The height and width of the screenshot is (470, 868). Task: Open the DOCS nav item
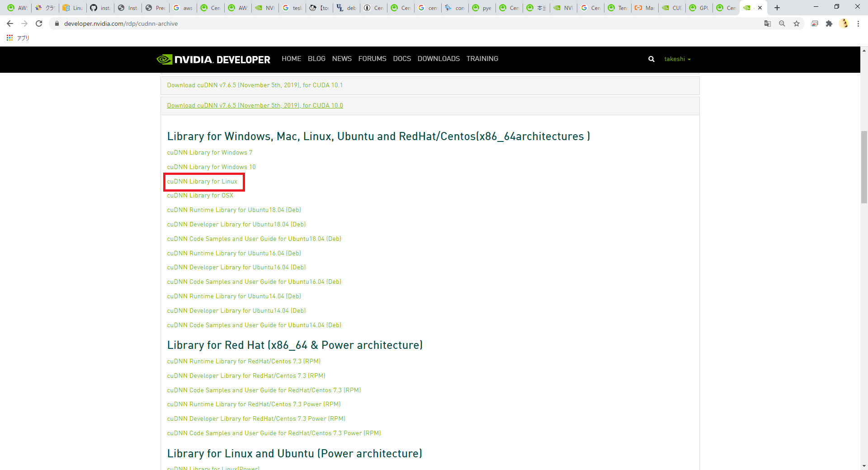[x=402, y=59]
